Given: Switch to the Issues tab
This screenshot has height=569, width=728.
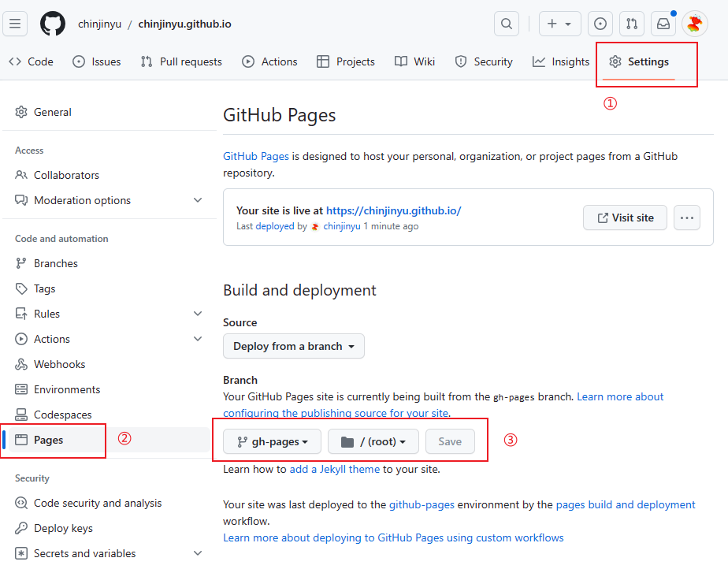Looking at the screenshot, I should coord(97,61).
